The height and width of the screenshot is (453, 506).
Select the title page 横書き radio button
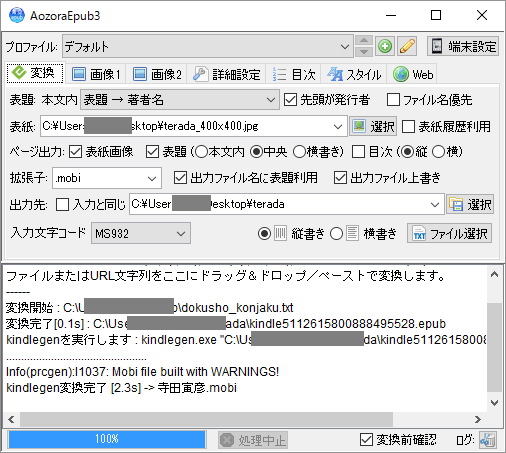pyautogui.click(x=299, y=152)
